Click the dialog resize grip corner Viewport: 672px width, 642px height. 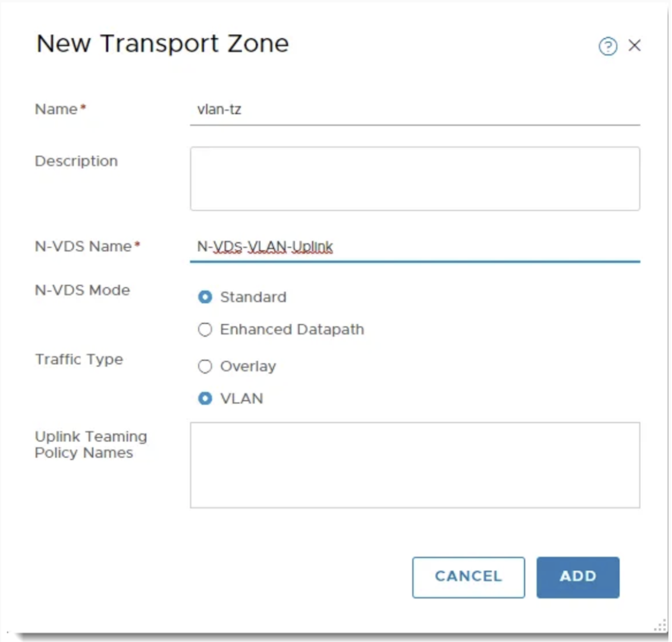tap(660, 625)
